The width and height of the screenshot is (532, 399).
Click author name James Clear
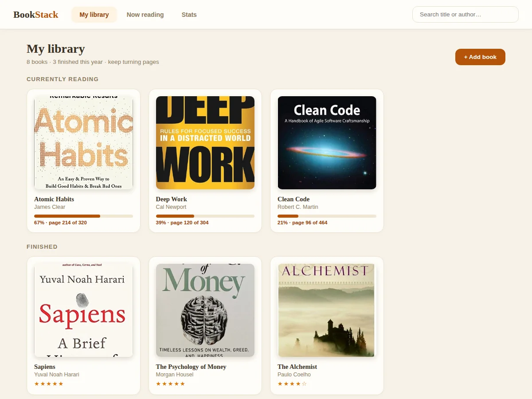50,207
